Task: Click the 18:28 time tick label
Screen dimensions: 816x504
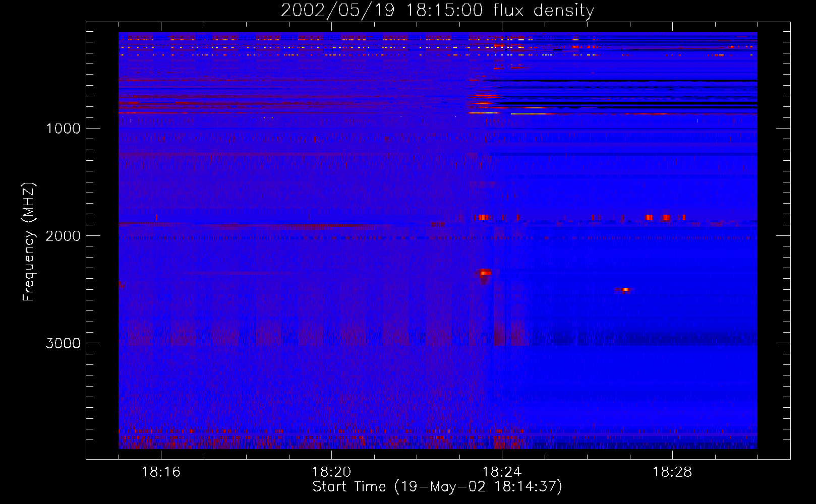Action: [672, 472]
